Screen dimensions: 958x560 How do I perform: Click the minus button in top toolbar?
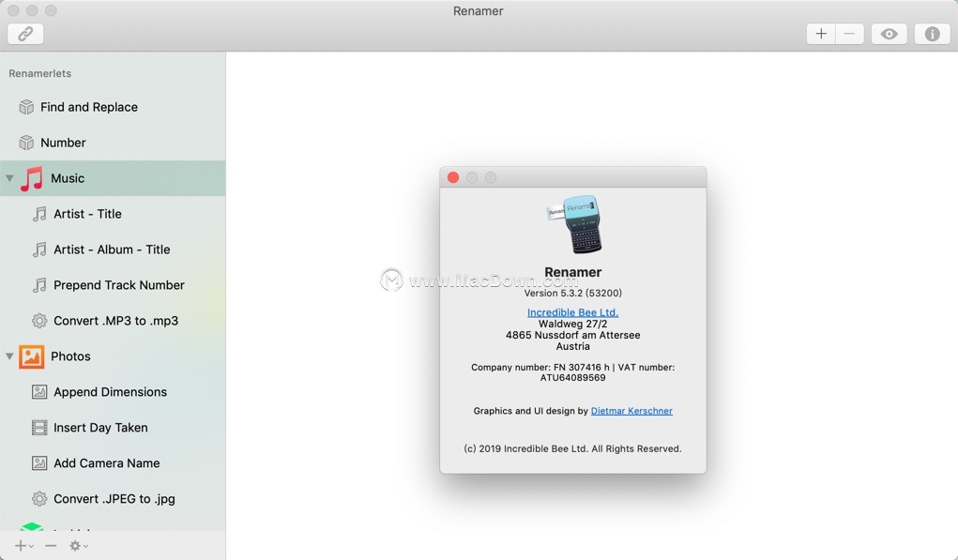click(849, 34)
